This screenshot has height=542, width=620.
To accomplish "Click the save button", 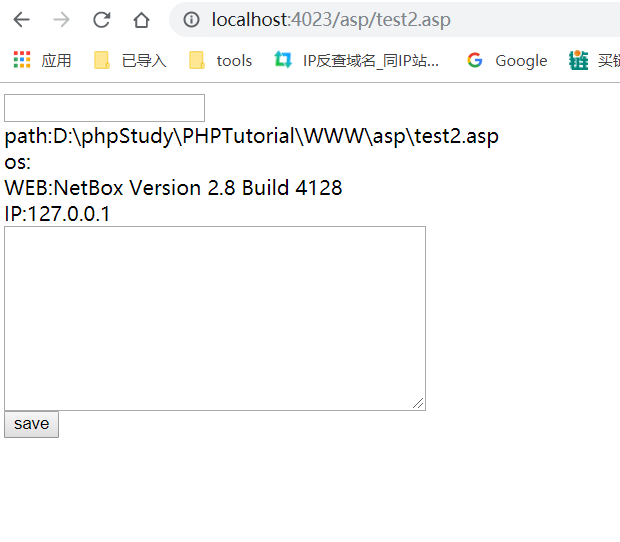I will coord(32,424).
